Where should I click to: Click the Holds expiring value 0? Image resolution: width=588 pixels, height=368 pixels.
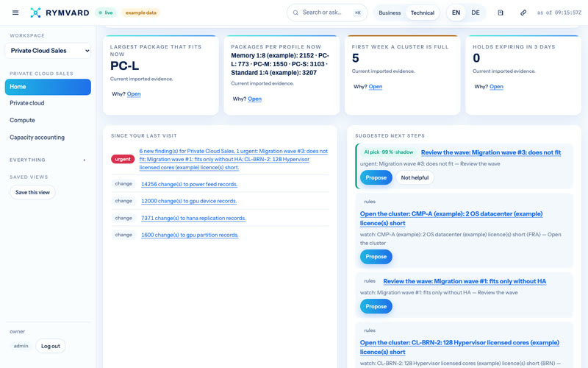pos(476,58)
